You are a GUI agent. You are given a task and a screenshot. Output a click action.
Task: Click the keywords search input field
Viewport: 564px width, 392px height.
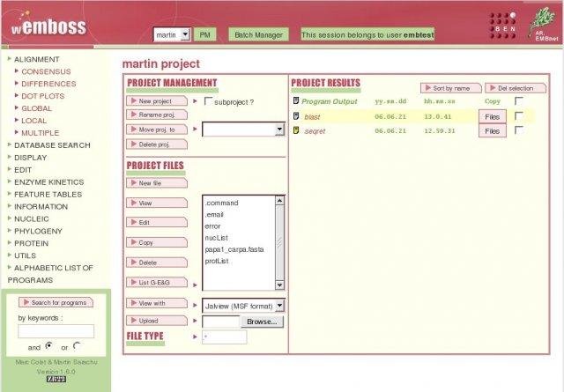click(56, 331)
